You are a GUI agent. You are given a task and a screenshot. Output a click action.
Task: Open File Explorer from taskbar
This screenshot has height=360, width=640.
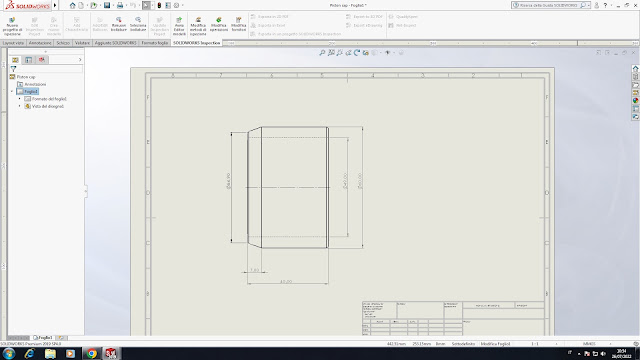tap(50, 353)
